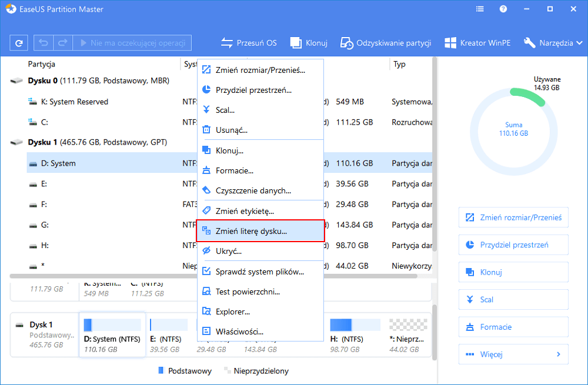Launch Odzyskiwanie partycji
588x385 pixels.
(386, 43)
